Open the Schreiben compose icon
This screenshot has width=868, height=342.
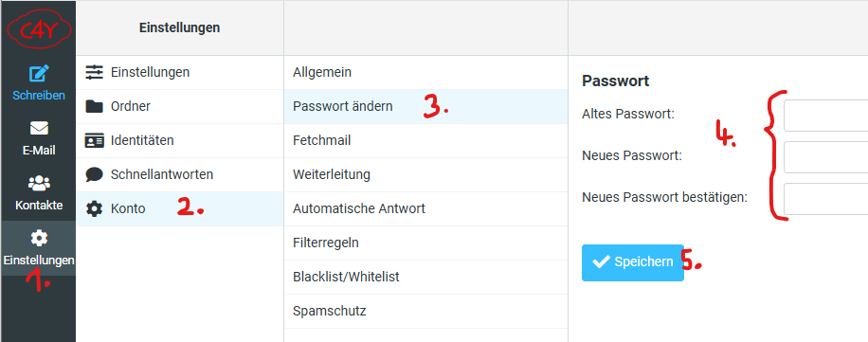[x=39, y=73]
